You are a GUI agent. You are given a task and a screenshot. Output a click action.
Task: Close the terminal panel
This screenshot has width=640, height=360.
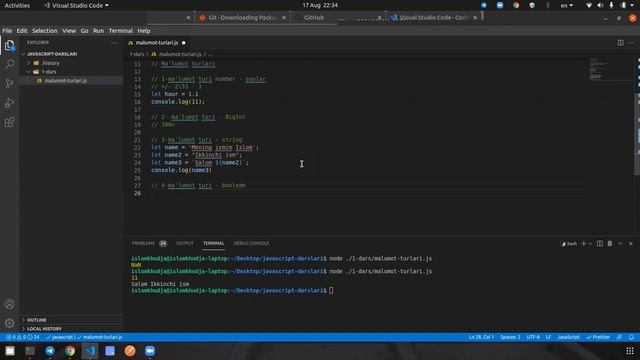click(x=631, y=243)
